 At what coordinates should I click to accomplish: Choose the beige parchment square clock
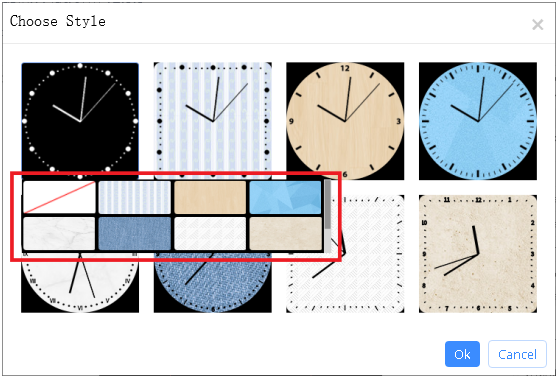pyautogui.click(x=478, y=254)
